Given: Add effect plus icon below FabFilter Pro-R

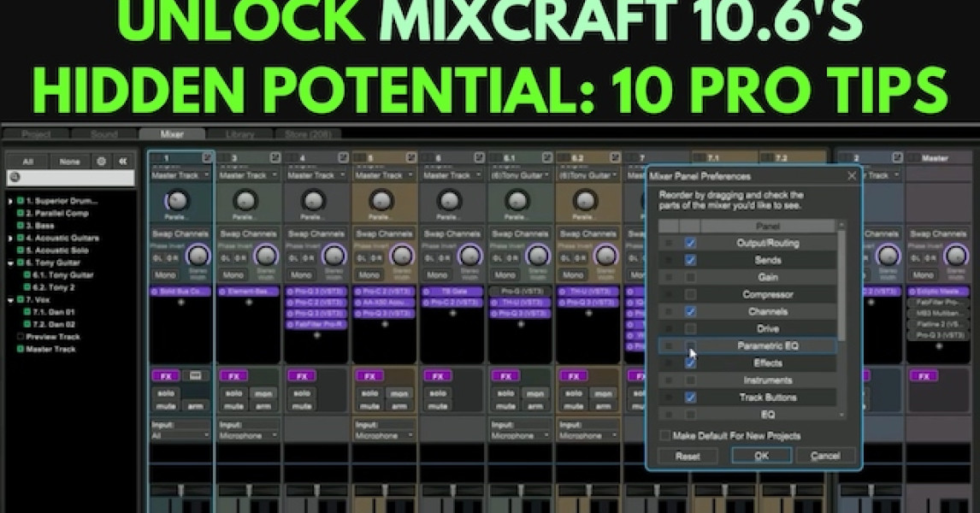Looking at the screenshot, I should 317,335.
